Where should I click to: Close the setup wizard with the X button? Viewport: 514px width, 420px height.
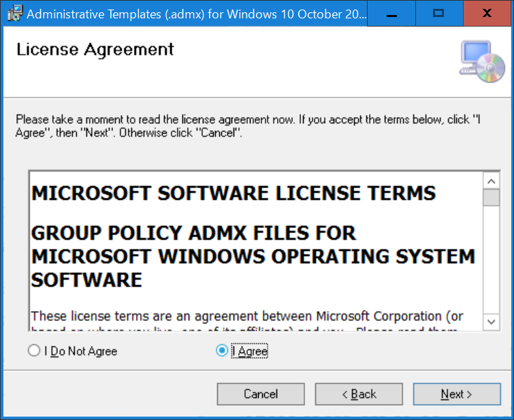click(487, 13)
